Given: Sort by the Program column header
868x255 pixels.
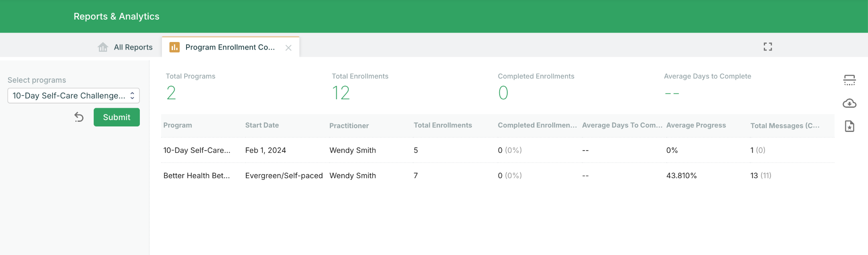Looking at the screenshot, I should click(178, 125).
